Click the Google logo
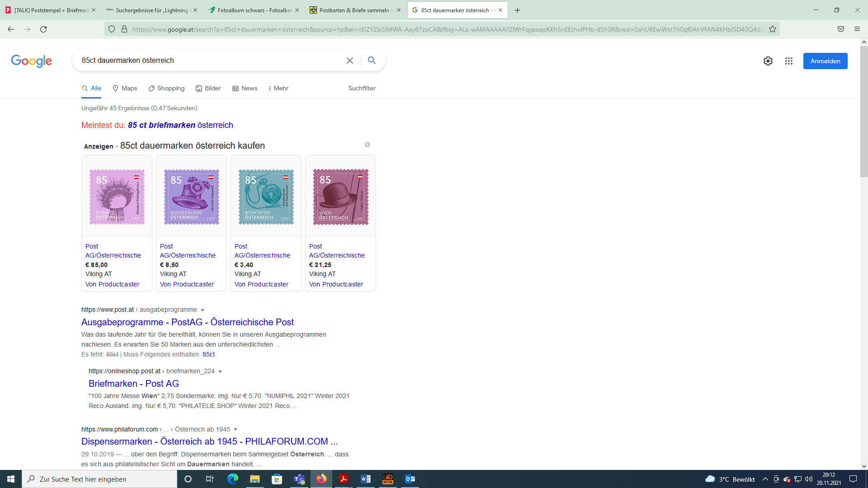 pyautogui.click(x=32, y=61)
